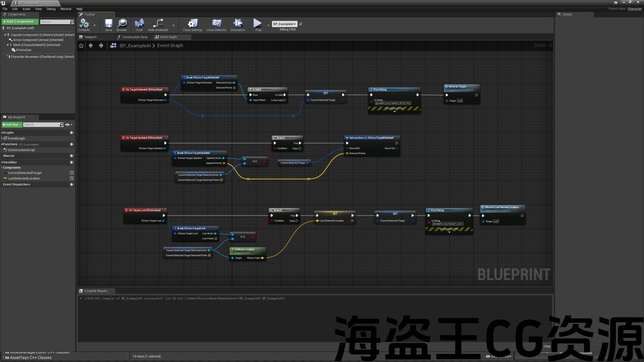The image size is (644, 362).
Task: Open Class Defaults in the toolbar
Action: [216, 24]
